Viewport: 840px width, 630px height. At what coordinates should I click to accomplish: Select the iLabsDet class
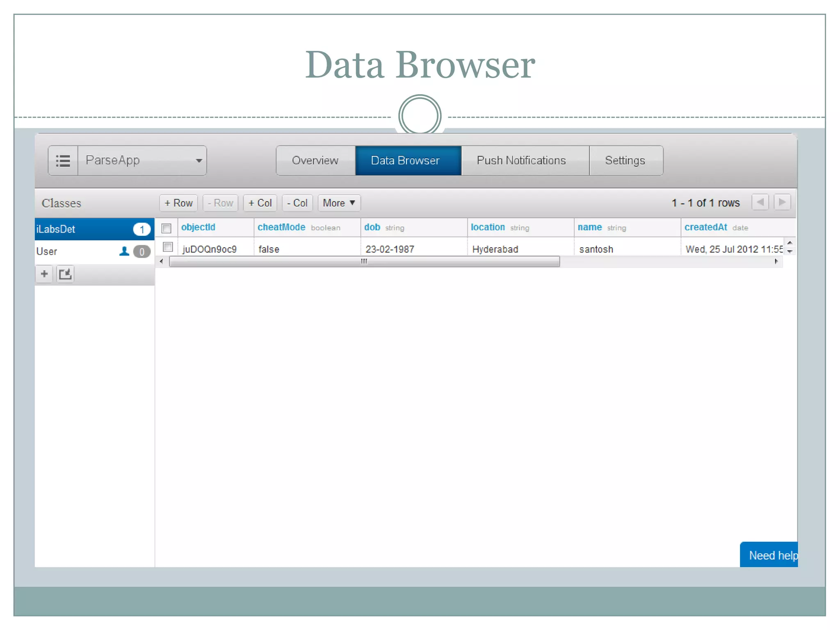coord(94,229)
